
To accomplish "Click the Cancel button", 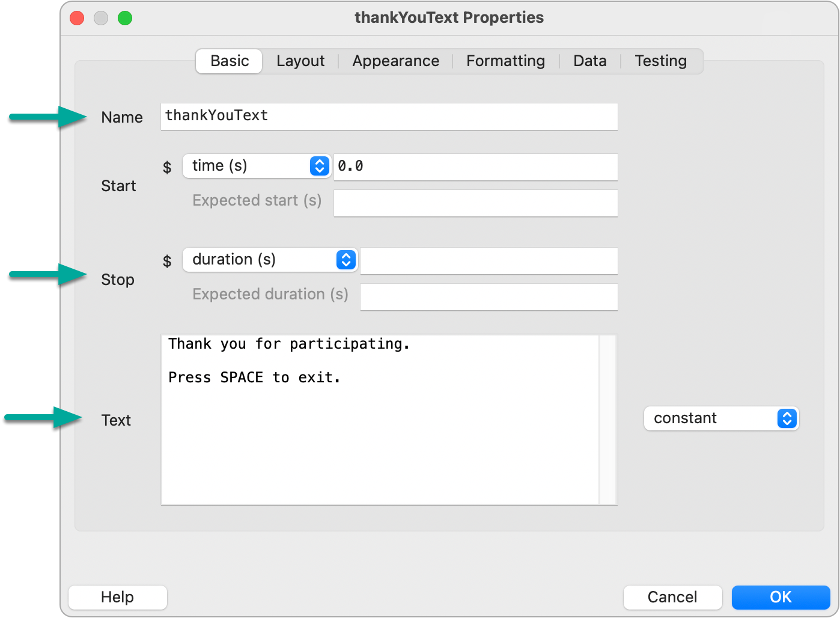I will pyautogui.click(x=672, y=597).
